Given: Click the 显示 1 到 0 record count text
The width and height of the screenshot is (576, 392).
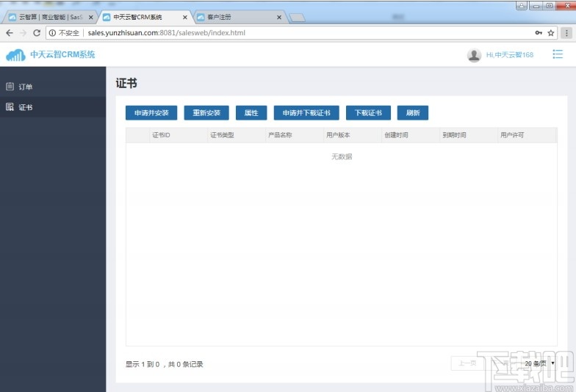Looking at the screenshot, I should (x=165, y=364).
